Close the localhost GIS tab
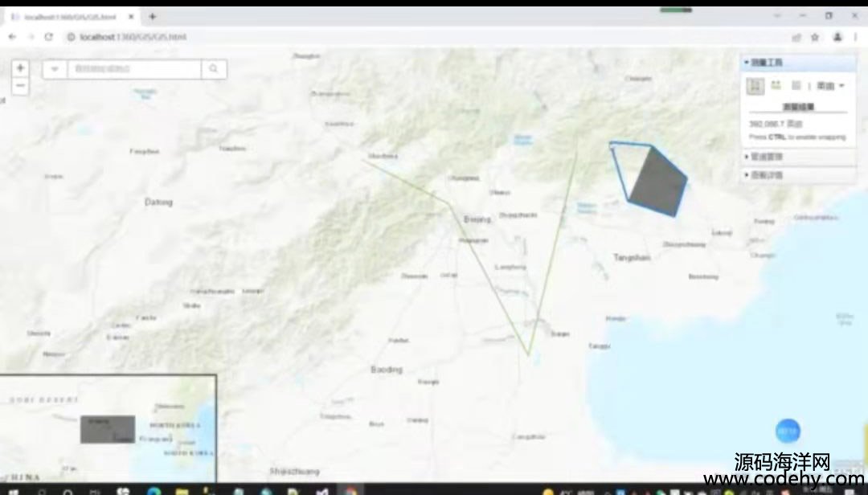The width and height of the screenshot is (868, 495). coord(131,17)
